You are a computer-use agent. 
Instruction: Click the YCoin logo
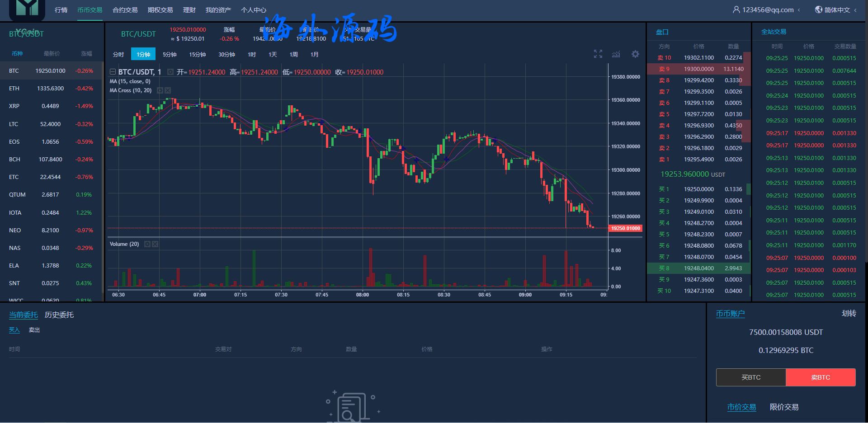[x=27, y=9]
